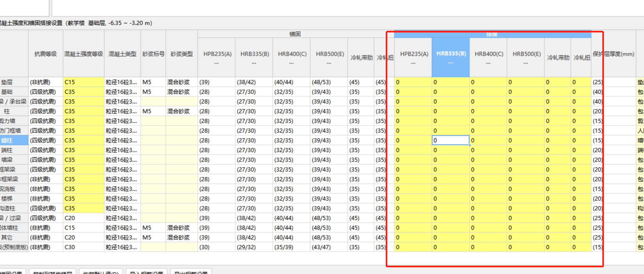644x274 pixels.
Task: Click (四级抗震) in the 基础 row
Action: [46, 92]
